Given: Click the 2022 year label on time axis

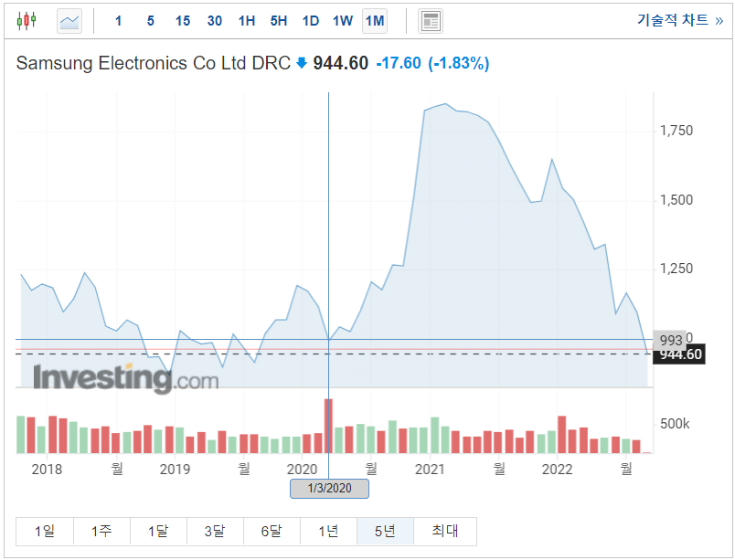Looking at the screenshot, I should tap(557, 470).
